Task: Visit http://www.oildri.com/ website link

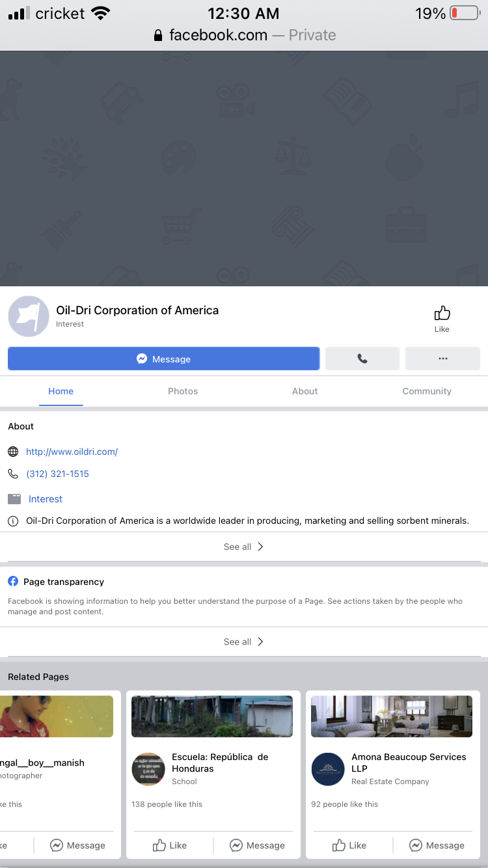Action: point(72,452)
